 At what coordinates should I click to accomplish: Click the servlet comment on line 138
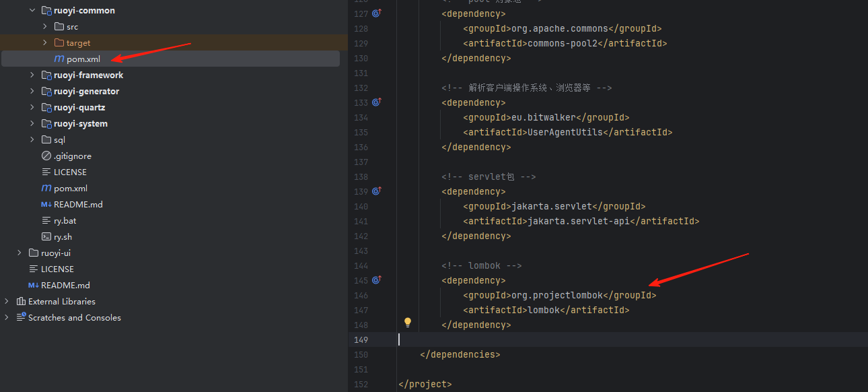click(x=489, y=176)
